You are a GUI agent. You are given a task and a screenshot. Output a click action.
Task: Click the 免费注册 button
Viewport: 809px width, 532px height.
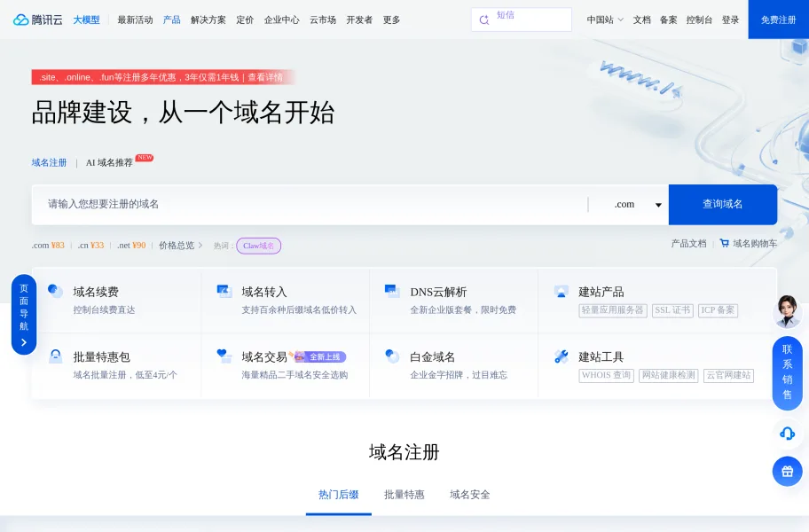pos(779,20)
